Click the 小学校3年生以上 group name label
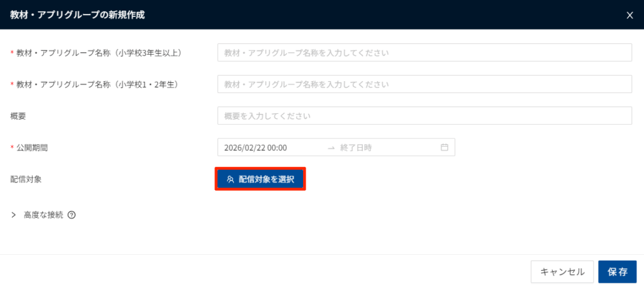The height and width of the screenshot is (287, 644). [98, 52]
